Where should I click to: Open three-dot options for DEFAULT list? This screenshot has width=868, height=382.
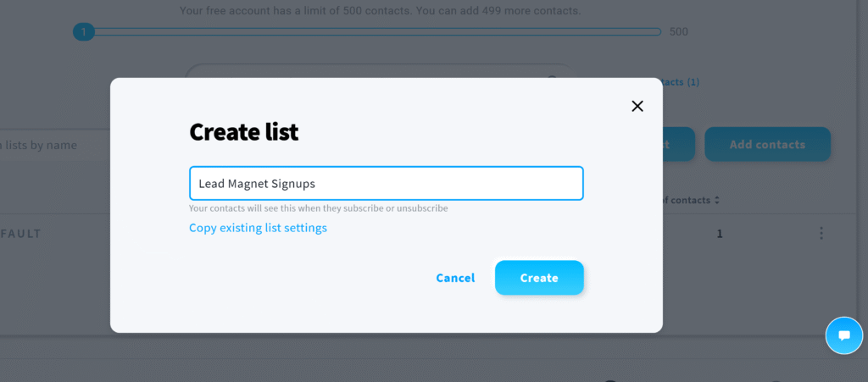pyautogui.click(x=821, y=233)
